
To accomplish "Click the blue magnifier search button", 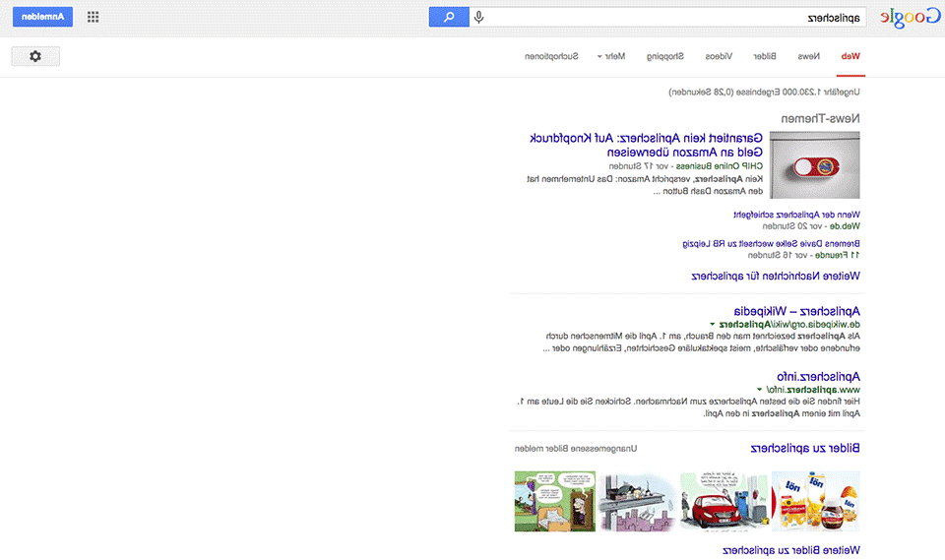I will 449,17.
